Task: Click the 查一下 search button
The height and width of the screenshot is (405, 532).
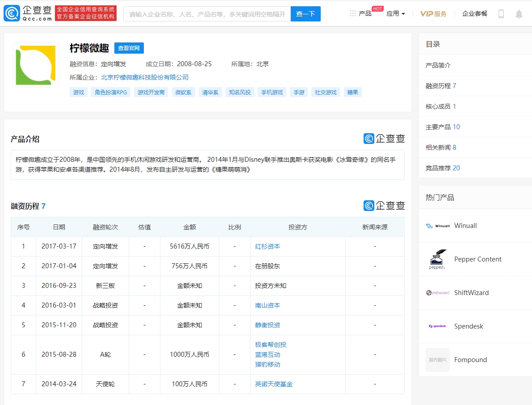Action: click(306, 14)
